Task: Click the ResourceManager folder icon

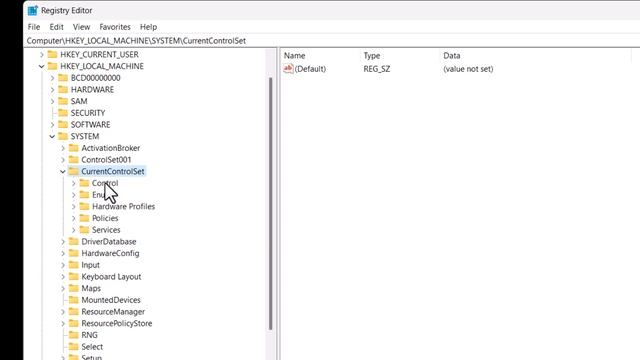Action: pos(73,311)
